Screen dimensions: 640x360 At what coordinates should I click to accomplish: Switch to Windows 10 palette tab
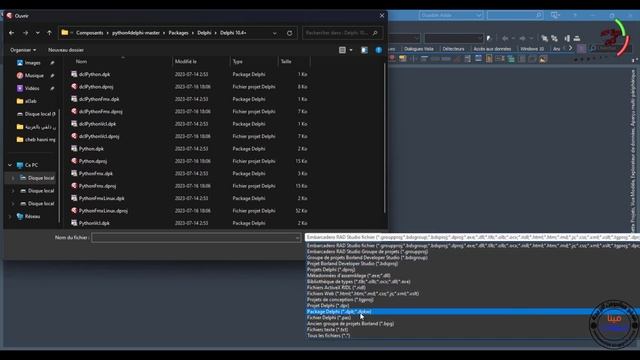[x=532, y=49]
